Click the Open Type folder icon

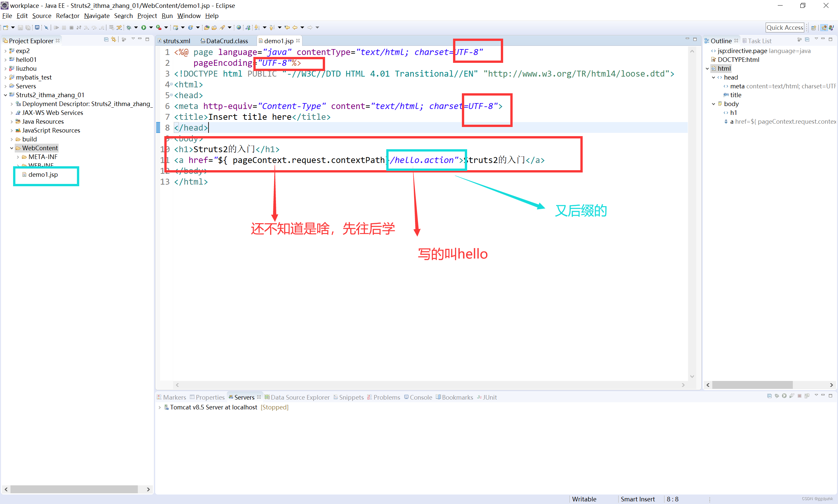(x=207, y=27)
